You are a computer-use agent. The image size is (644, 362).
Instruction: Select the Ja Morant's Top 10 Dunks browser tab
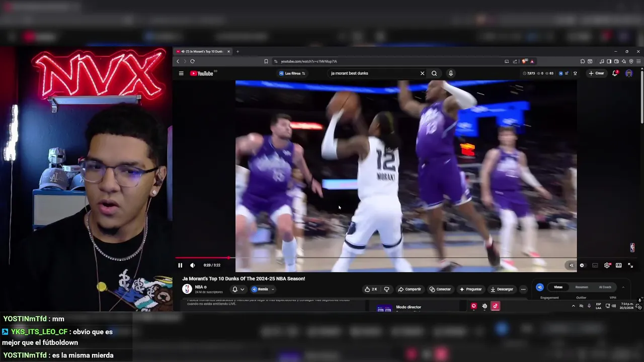202,51
